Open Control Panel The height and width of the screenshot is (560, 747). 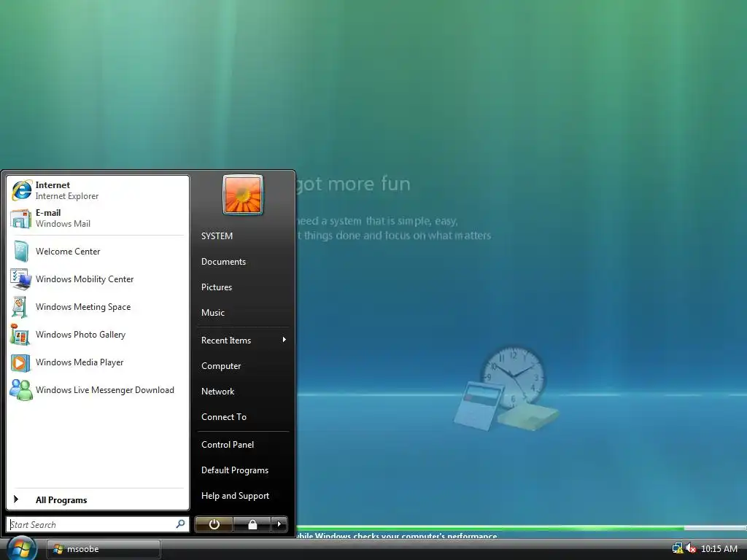[228, 445]
